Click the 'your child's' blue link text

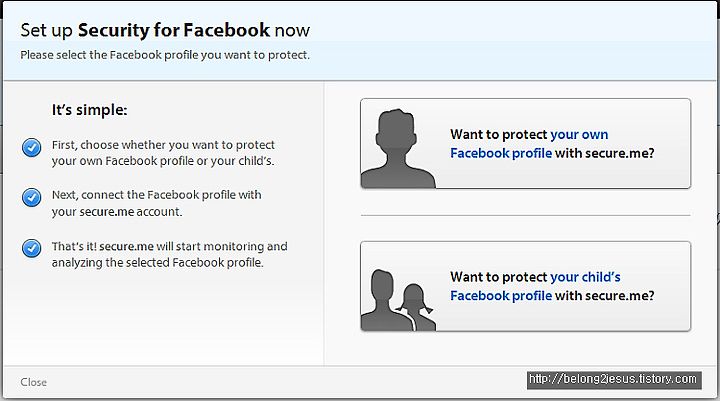tap(585, 277)
